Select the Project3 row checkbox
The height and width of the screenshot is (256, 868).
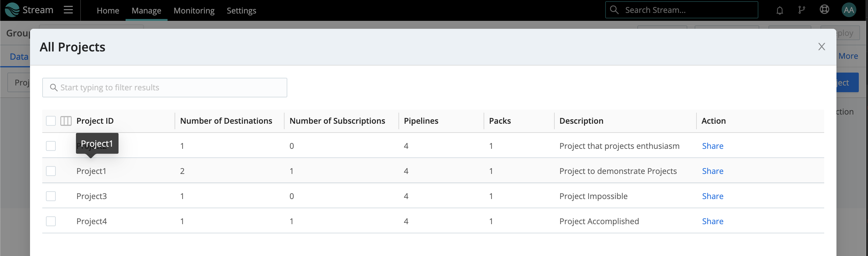click(x=51, y=196)
